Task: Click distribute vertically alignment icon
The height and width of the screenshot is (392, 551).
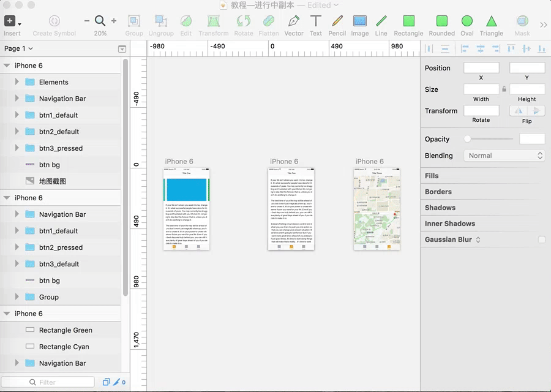Action: click(445, 49)
